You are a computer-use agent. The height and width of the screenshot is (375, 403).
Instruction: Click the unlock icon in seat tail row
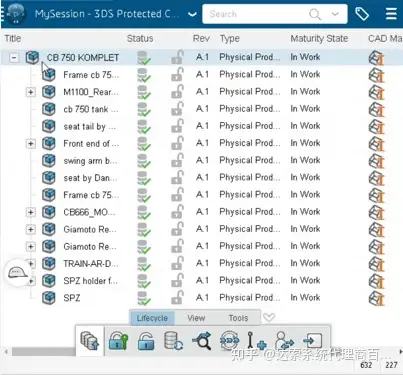(177, 126)
